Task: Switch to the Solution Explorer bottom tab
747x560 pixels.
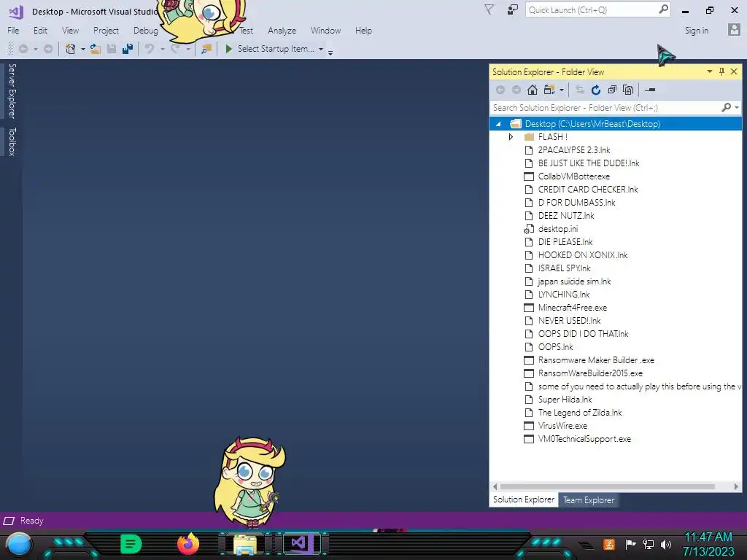Action: [x=524, y=499]
